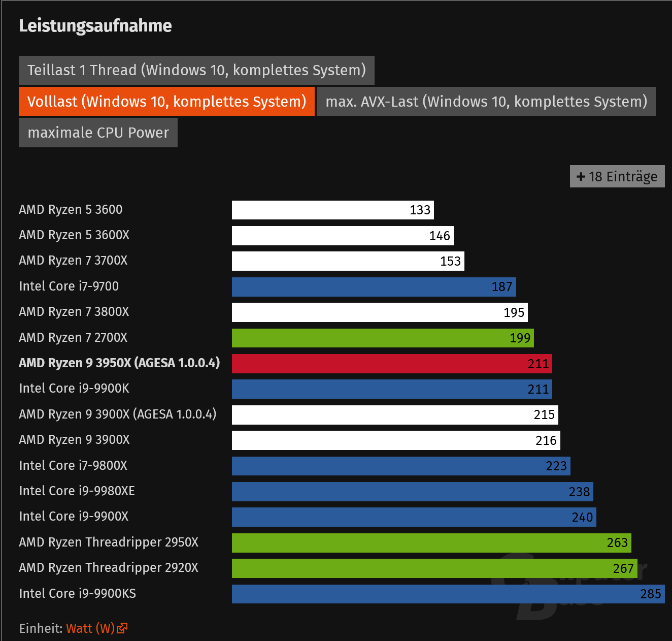This screenshot has width=672, height=641.
Task: Select the Volllast Windows 10 tab
Action: [x=166, y=102]
